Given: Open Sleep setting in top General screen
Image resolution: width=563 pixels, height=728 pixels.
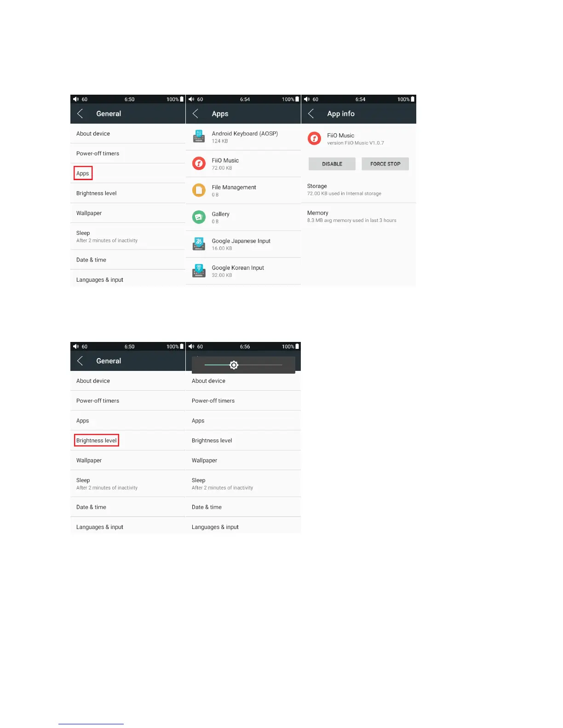Looking at the screenshot, I should [x=128, y=236].
